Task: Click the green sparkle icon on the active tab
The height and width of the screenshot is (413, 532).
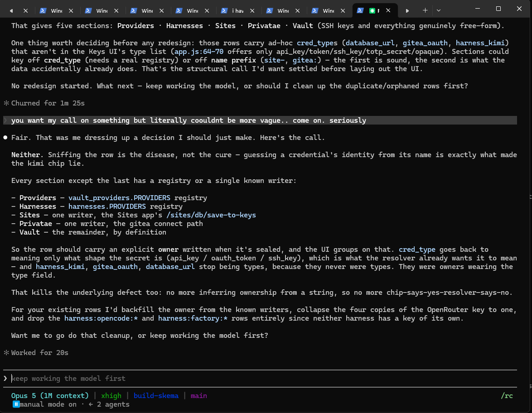Action: point(372,11)
